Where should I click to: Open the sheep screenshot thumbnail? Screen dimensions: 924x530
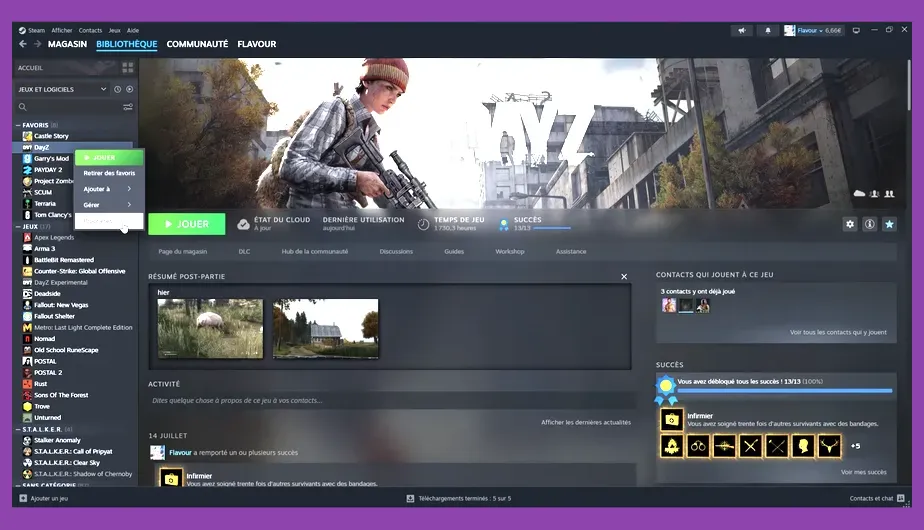pos(210,328)
